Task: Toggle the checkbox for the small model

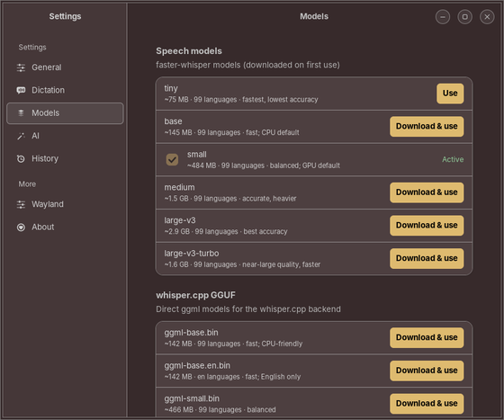Action: pos(172,159)
